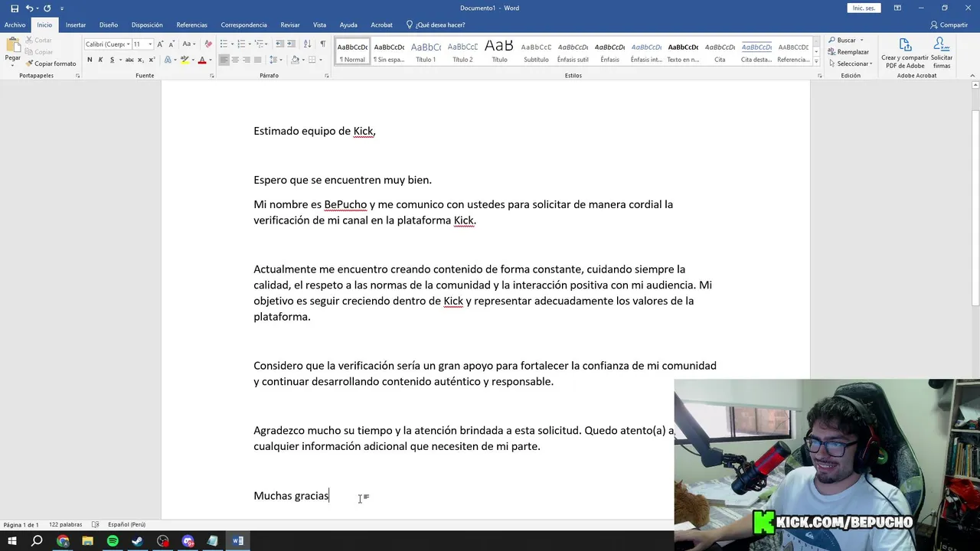Expand the borders dropdown arrow
The width and height of the screenshot is (980, 551).
tap(321, 60)
